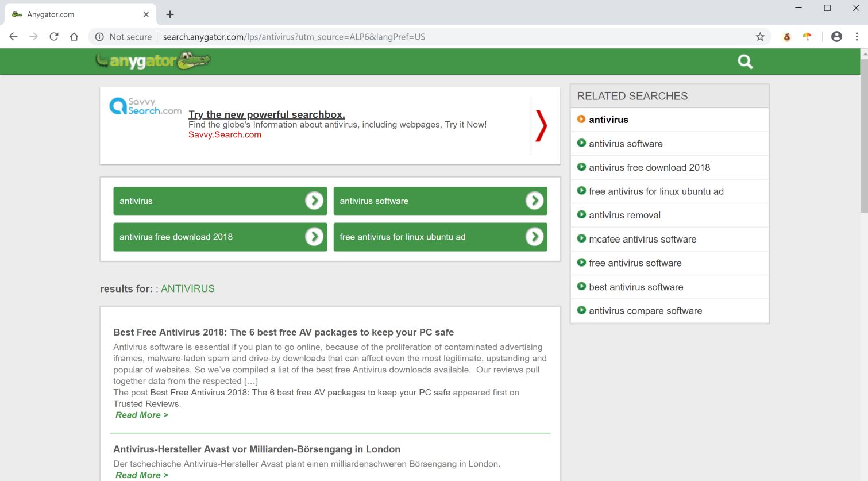
Task: Refresh the page with the reload icon
Action: [x=53, y=36]
